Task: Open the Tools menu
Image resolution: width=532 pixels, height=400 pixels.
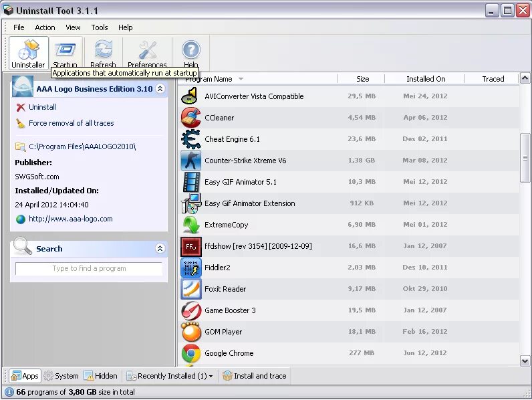Action: 100,27
